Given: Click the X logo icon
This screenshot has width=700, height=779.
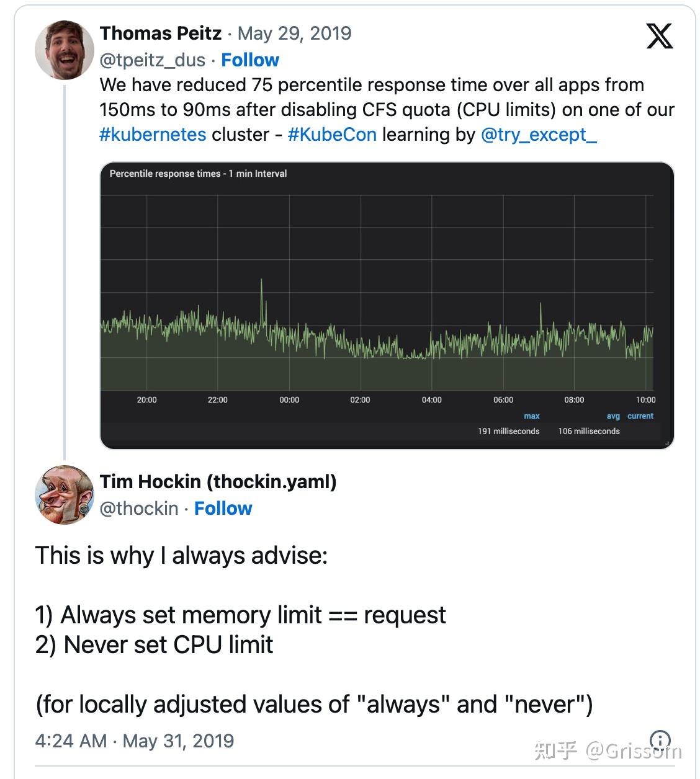Looking at the screenshot, I should [x=659, y=37].
